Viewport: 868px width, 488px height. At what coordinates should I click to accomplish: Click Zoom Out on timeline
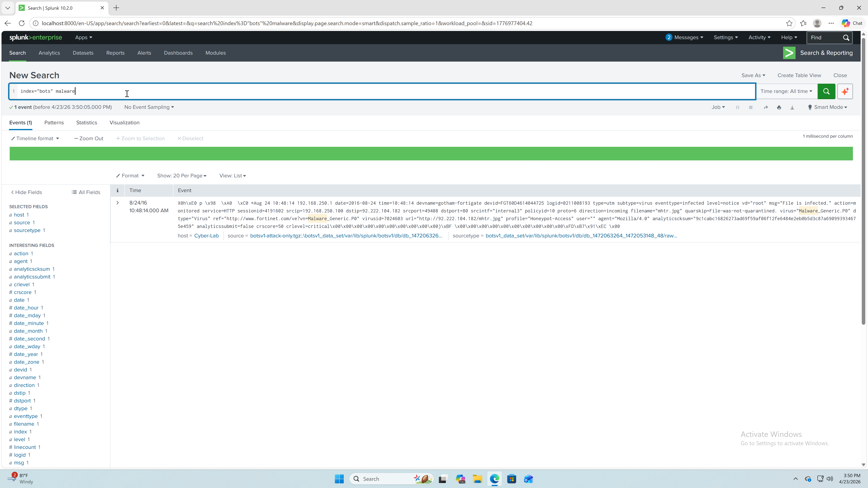89,138
